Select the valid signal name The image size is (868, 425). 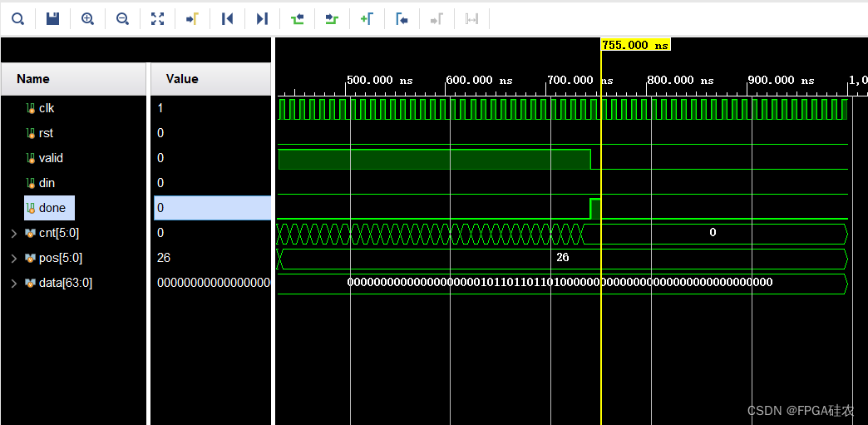[x=51, y=158]
